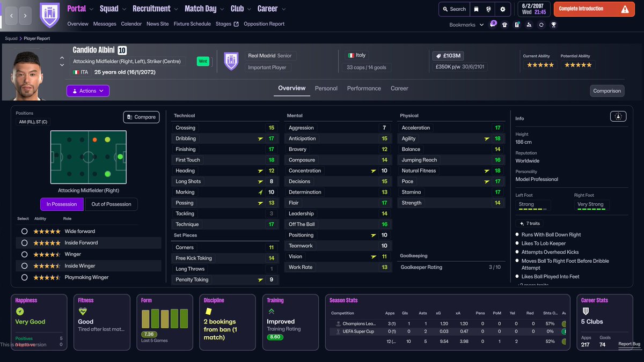
Task: Click the warning triangle on Complete Introduction
Action: [x=625, y=9]
